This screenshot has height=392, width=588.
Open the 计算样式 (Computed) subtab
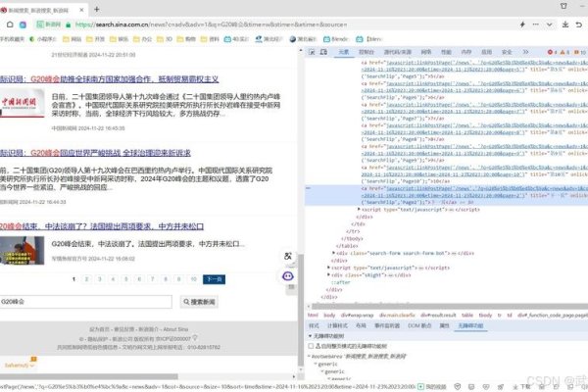pos(337,326)
